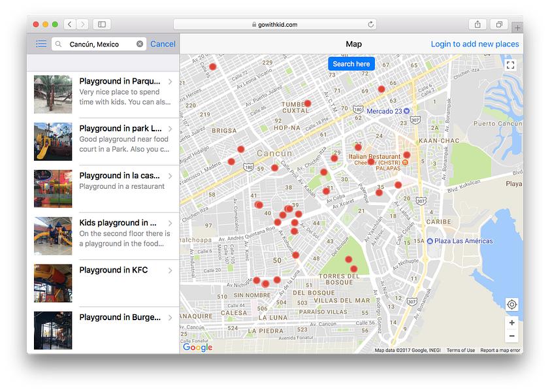Select red marker next to Calle 95 label

(212, 67)
